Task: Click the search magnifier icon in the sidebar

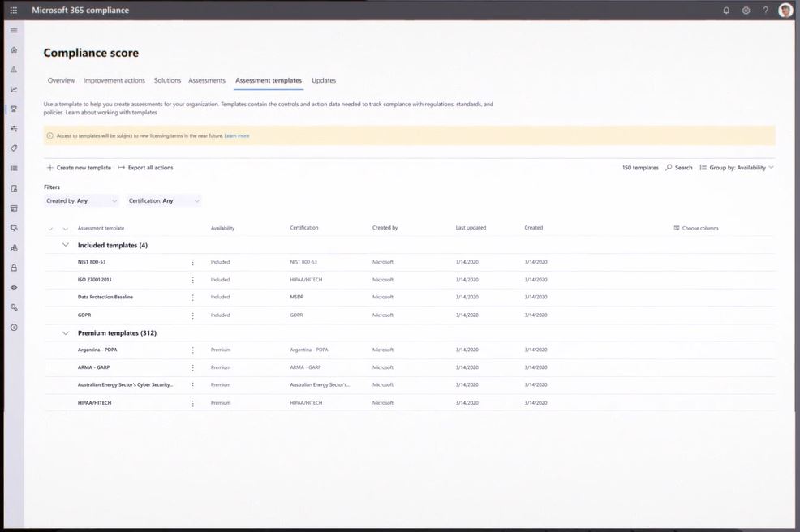Action: point(13,307)
